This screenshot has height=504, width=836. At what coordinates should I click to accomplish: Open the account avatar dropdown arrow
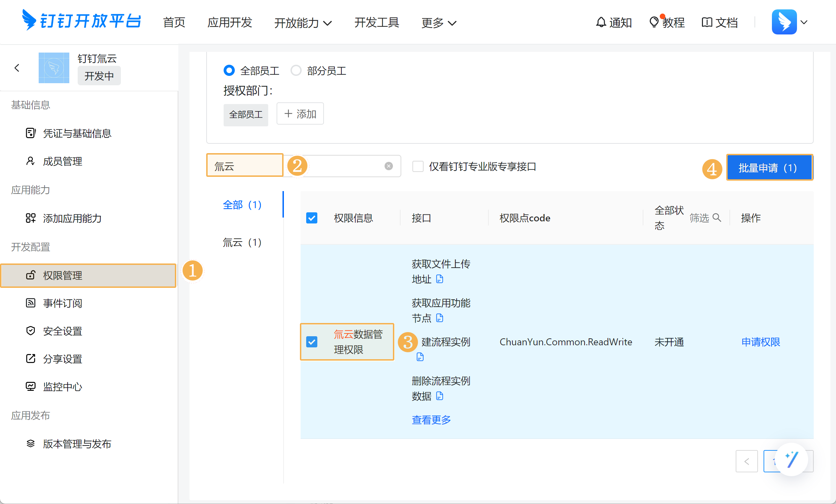click(804, 22)
